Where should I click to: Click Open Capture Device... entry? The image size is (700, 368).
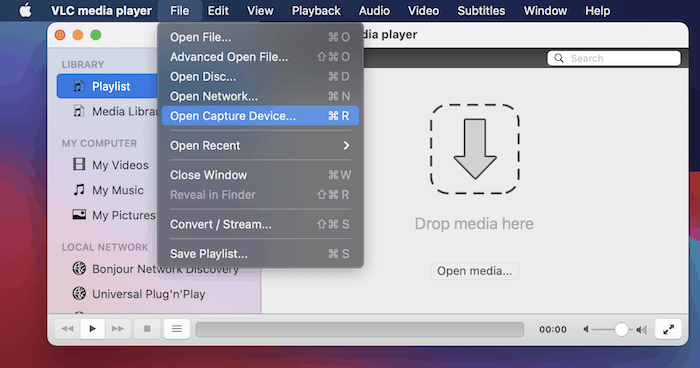point(260,116)
